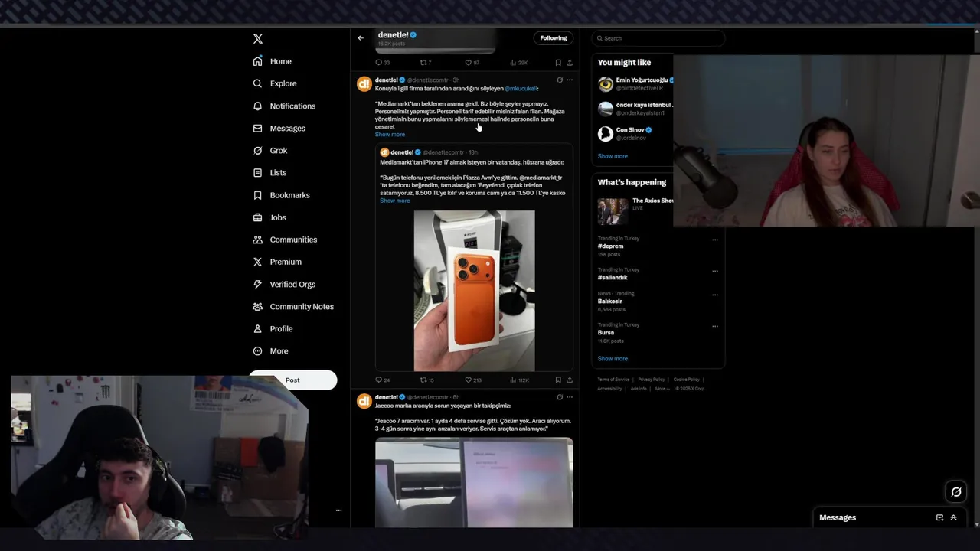
Task: Open Bookmarks page
Action: tap(282, 195)
